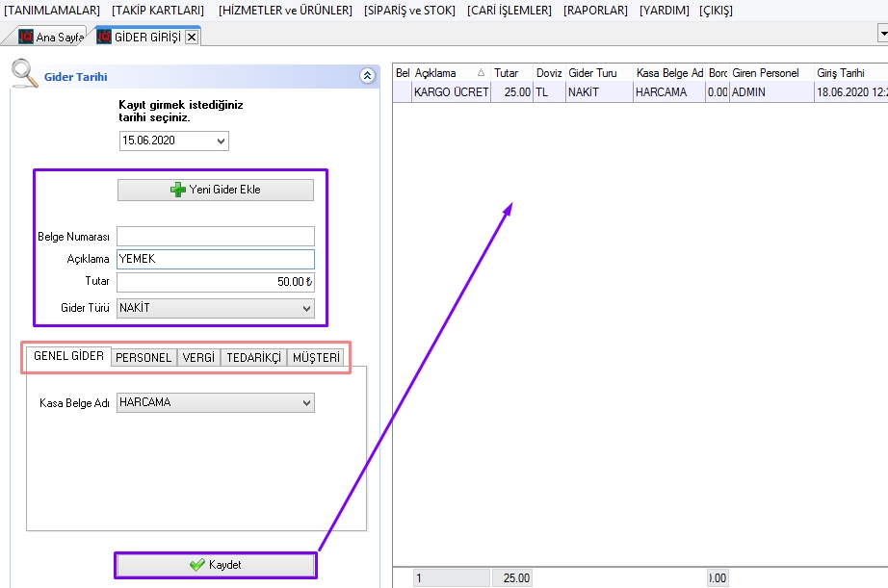888x588 pixels.
Task: Select the KARGO ÜCRETİ expense row
Action: pyautogui.click(x=451, y=92)
